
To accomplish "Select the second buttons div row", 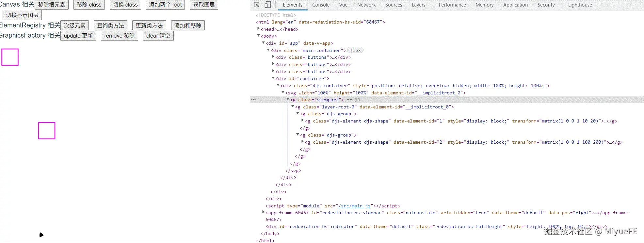I will click(313, 64).
